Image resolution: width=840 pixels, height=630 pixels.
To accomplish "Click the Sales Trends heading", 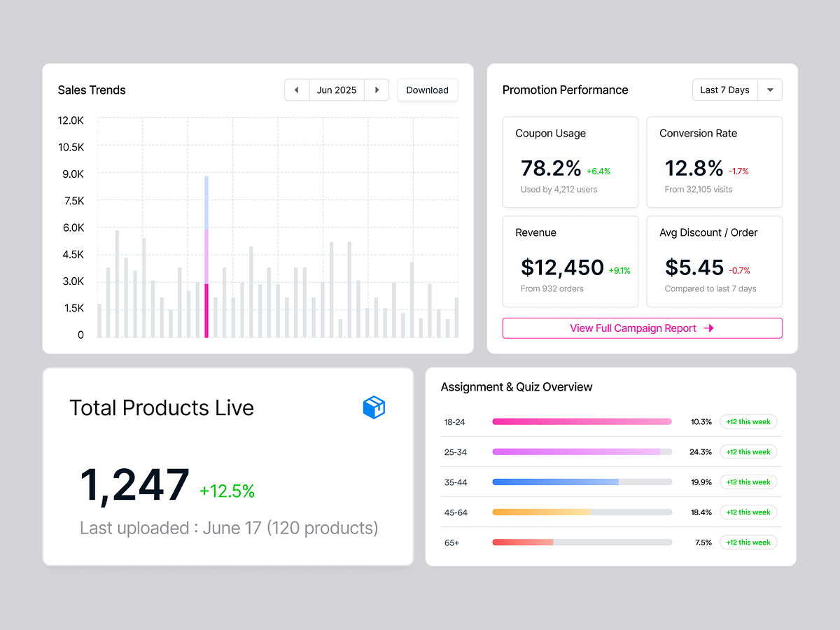I will point(92,90).
